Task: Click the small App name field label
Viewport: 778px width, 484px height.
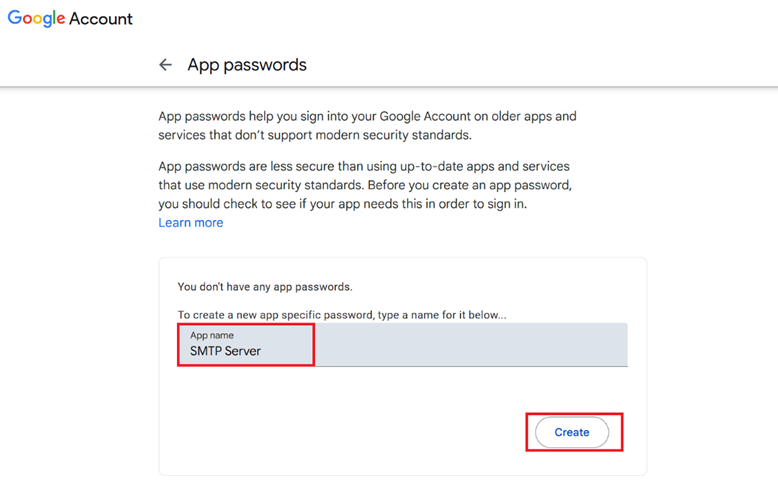Action: [212, 335]
